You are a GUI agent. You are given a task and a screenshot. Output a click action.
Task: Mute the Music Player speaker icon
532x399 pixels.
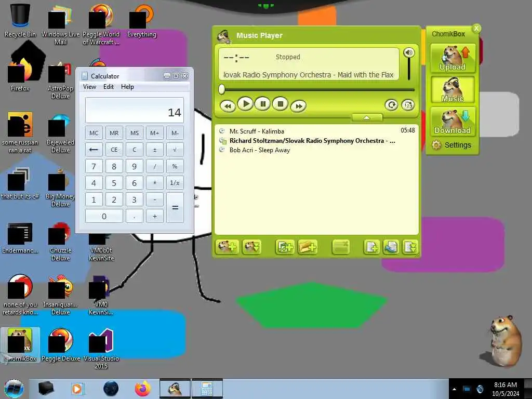coord(409,52)
